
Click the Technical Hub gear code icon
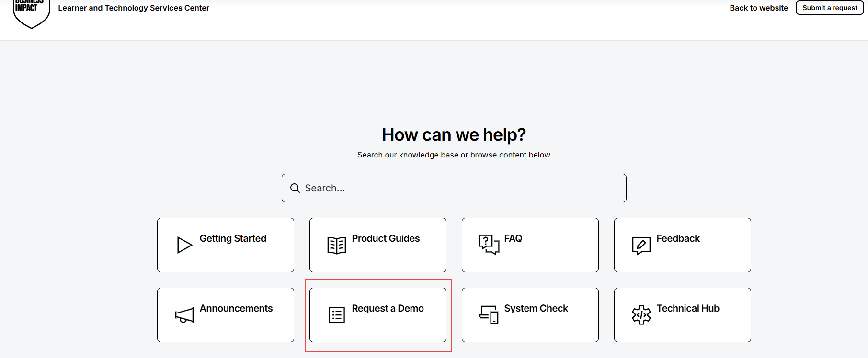(641, 315)
